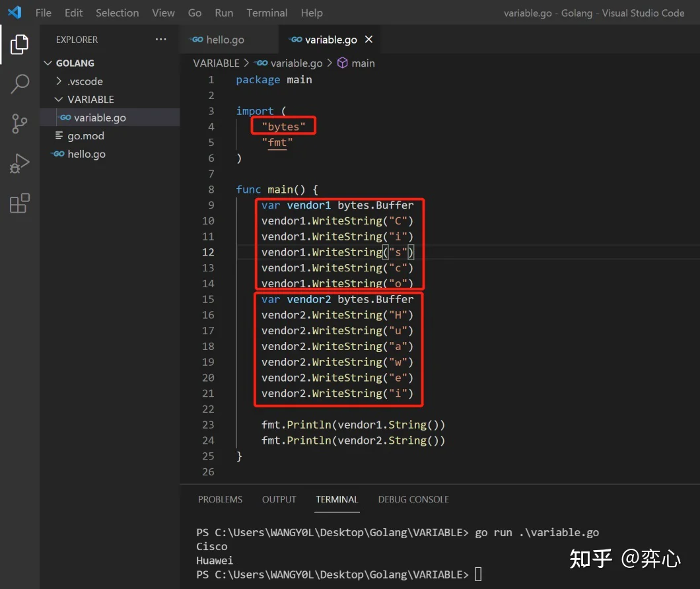Open the View menu
Viewport: 700px width, 589px height.
click(163, 13)
